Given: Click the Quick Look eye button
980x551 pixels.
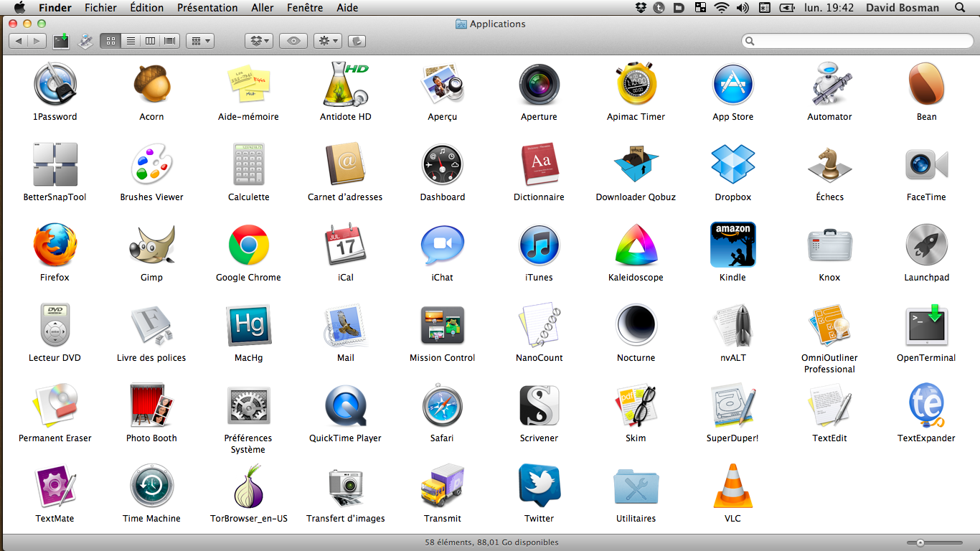Looking at the screenshot, I should click(x=293, y=41).
